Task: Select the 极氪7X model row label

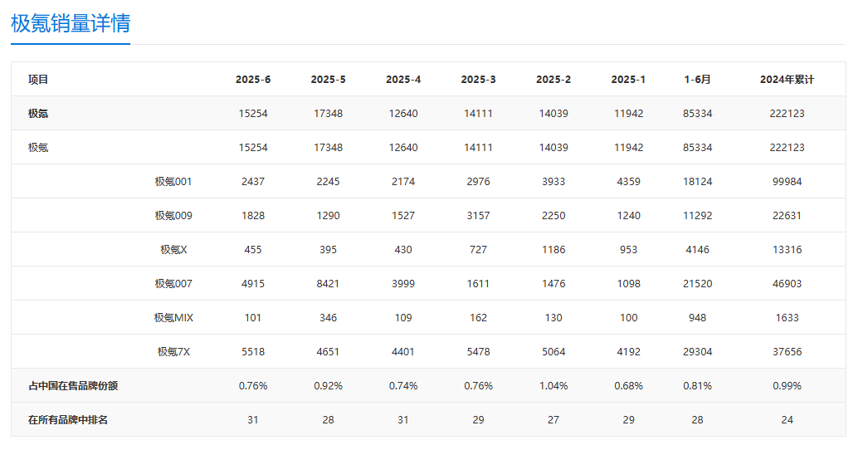Action: pos(173,352)
